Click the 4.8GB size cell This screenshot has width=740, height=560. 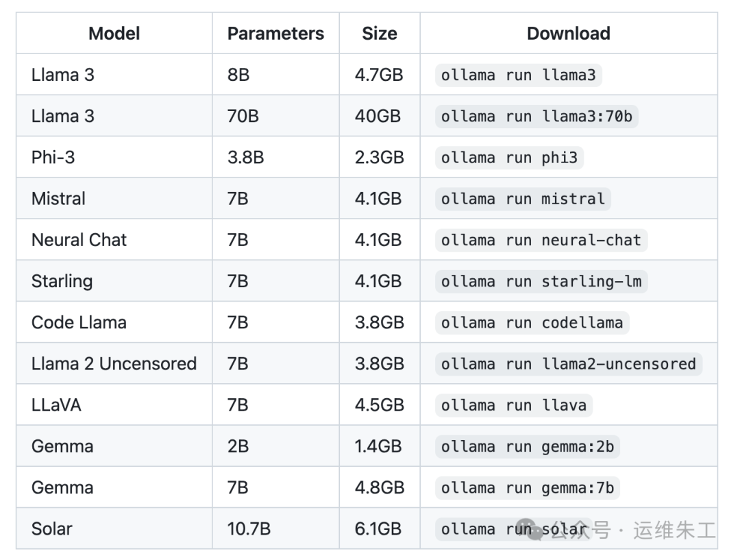click(380, 488)
